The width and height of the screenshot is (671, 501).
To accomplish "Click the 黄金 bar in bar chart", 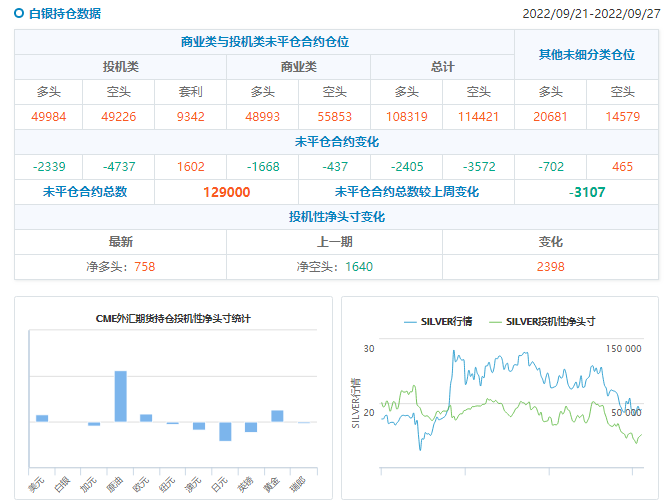I will point(277,416).
